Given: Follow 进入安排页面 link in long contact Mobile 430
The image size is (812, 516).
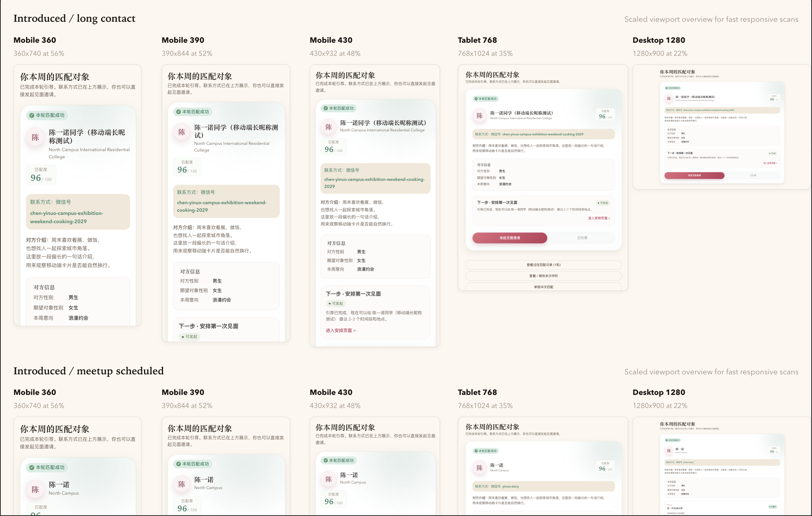Looking at the screenshot, I should tap(341, 330).
